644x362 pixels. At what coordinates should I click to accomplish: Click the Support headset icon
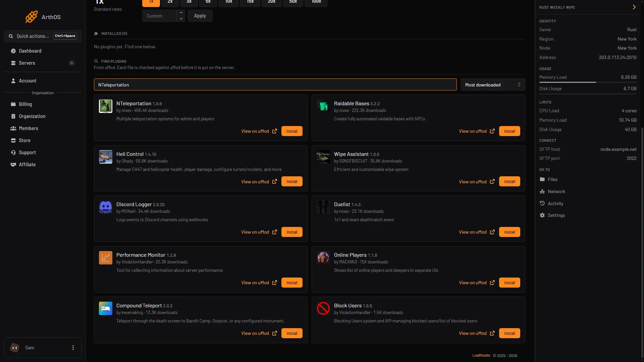point(13,153)
